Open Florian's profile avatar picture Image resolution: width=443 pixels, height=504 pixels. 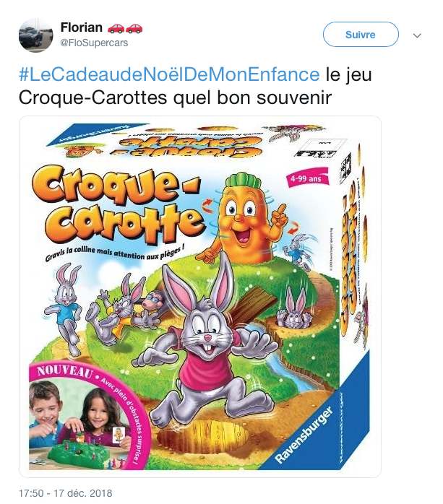pyautogui.click(x=35, y=35)
